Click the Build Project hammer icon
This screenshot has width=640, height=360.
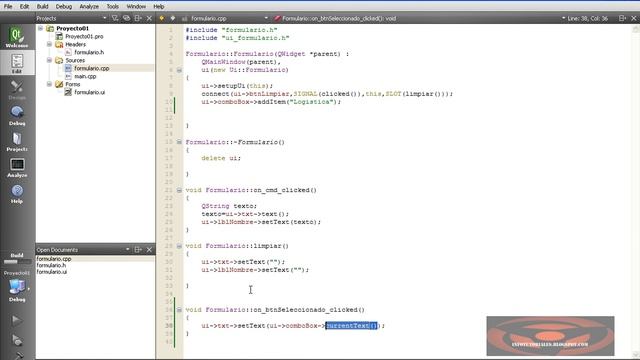(18, 356)
